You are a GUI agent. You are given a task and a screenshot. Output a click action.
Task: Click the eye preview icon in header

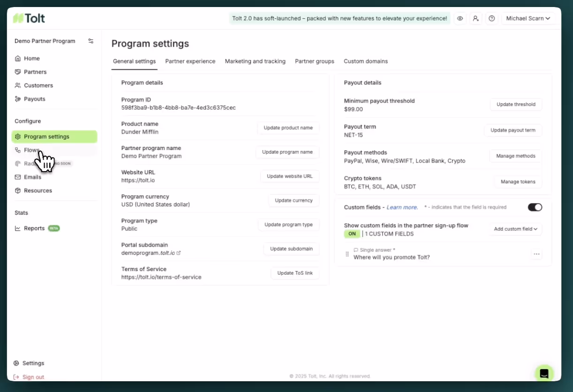(460, 18)
